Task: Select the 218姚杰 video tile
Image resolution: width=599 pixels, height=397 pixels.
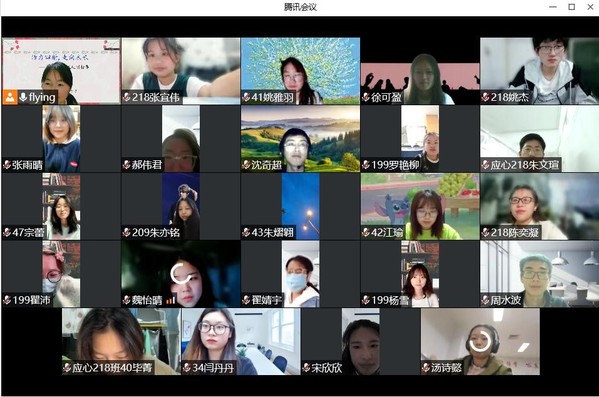Action: pos(539,71)
